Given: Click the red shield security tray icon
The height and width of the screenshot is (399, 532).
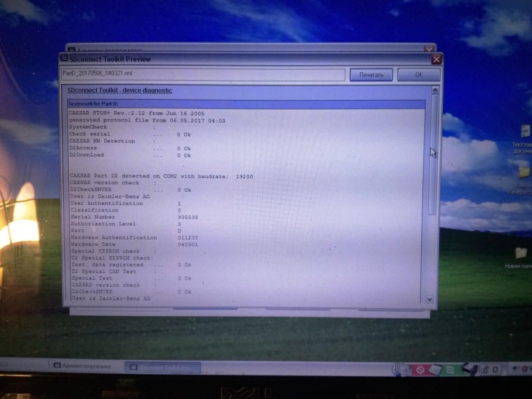Looking at the screenshot, I should (525, 368).
